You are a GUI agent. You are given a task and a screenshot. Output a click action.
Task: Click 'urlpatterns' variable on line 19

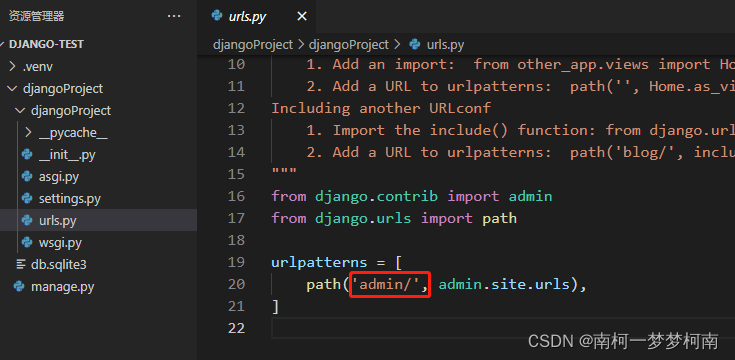pyautogui.click(x=319, y=262)
